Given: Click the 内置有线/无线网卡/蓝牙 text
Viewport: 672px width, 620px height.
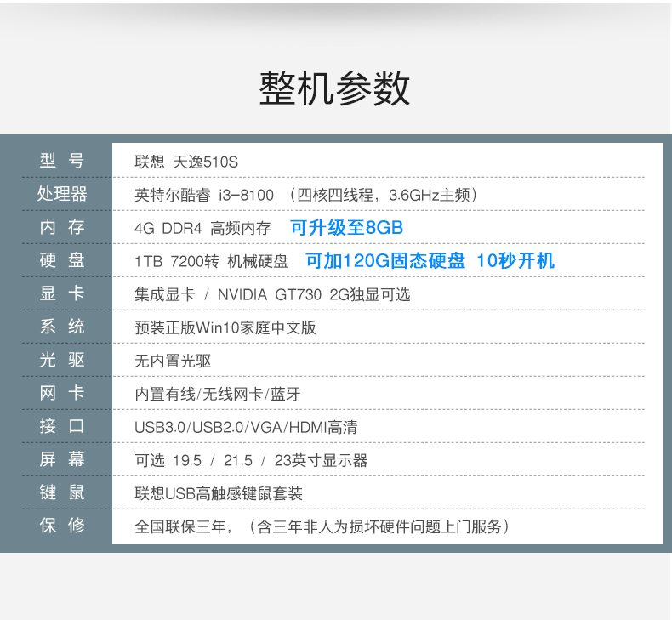Looking at the screenshot, I should 218,394.
